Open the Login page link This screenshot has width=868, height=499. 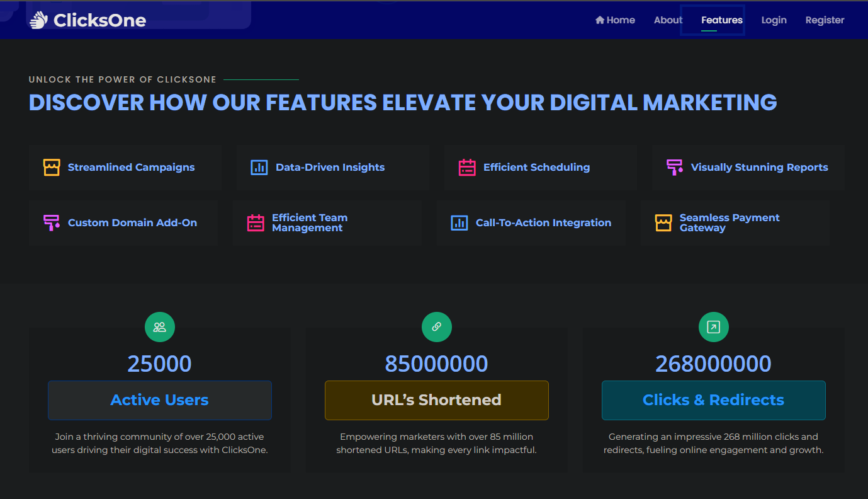click(x=774, y=20)
